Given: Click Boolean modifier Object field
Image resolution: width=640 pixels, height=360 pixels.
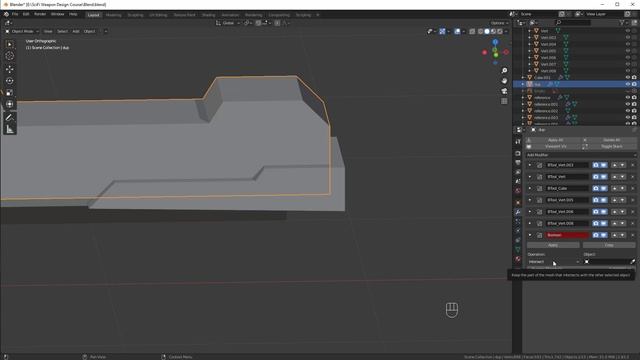Looking at the screenshot, I should [x=606, y=262].
